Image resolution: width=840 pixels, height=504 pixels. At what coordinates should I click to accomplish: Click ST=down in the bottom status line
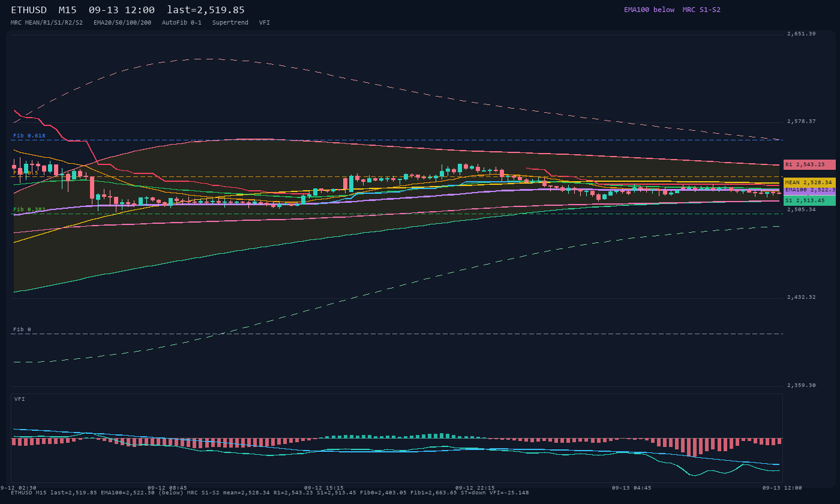(x=473, y=493)
